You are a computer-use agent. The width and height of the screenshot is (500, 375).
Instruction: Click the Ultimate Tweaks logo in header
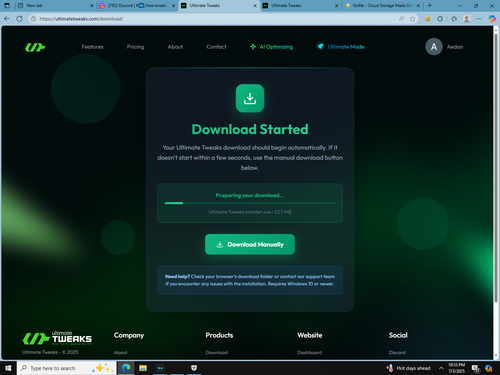[x=35, y=47]
